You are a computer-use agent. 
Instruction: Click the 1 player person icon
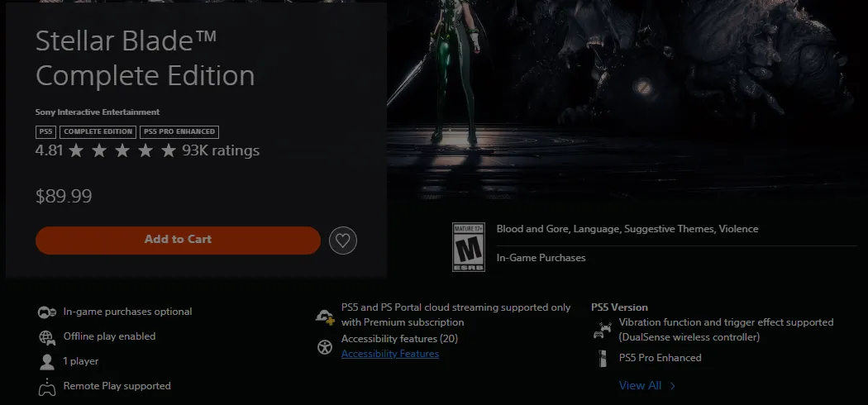(x=47, y=362)
